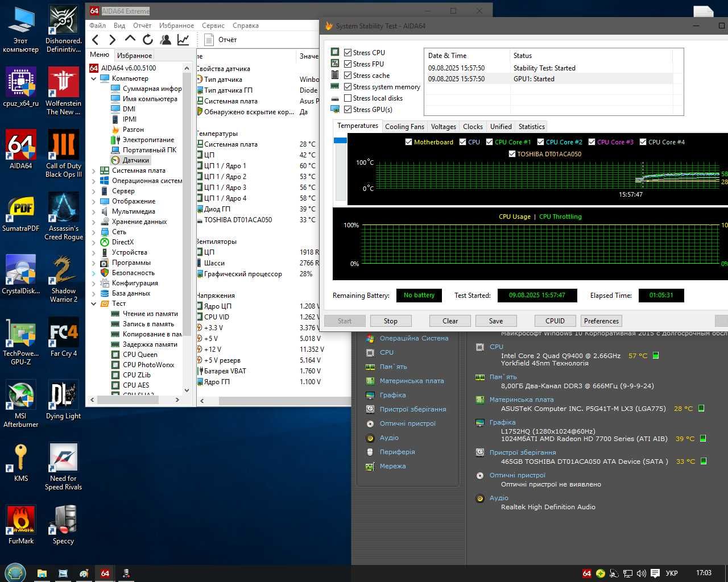
Task: Open CrystalDisk desktop icon
Action: click(21, 275)
